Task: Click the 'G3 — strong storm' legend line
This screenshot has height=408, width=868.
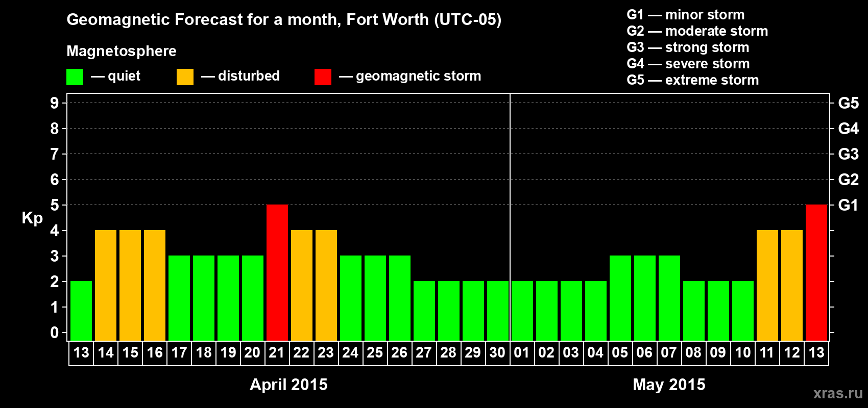Action: (688, 47)
